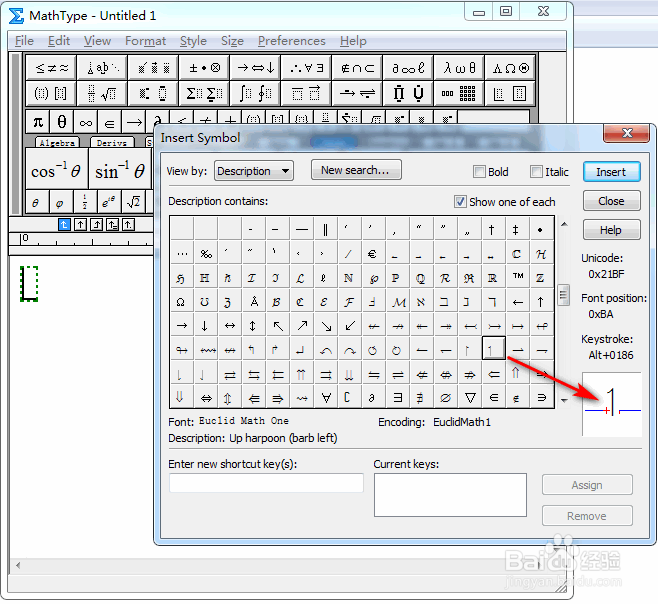Open uppercase Greek letters palette (ΛΩ)
This screenshot has width=658, height=604.
tap(510, 68)
